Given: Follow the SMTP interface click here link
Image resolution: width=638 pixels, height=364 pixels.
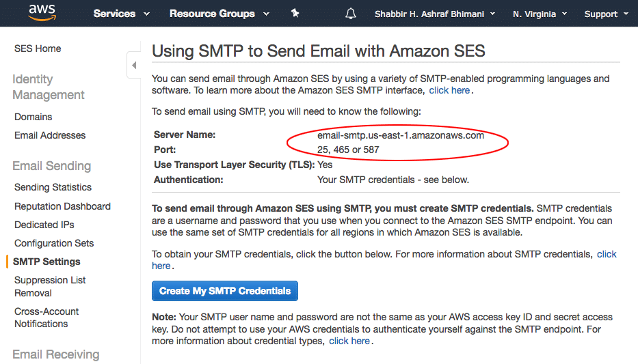Looking at the screenshot, I should (449, 90).
